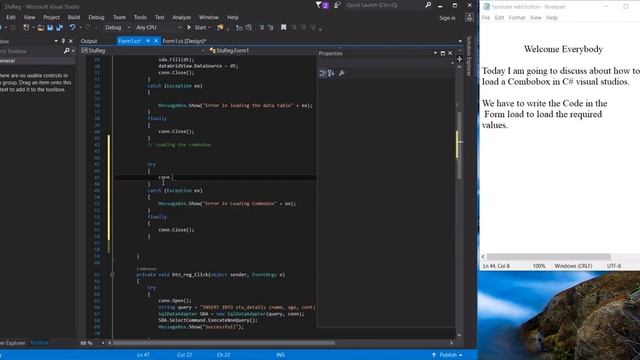Click the Uncomment Selected Lines icon
The image size is (640, 360).
(x=270, y=27)
